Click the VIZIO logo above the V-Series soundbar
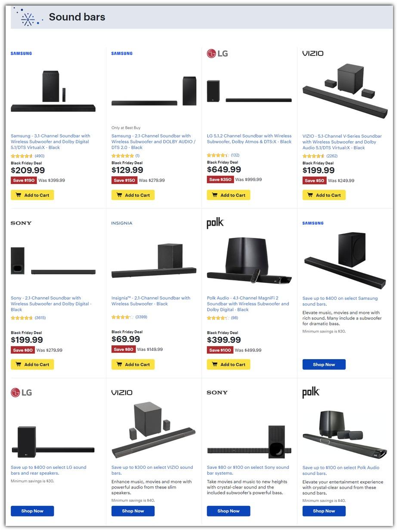The height and width of the screenshot is (532, 399). pyautogui.click(x=313, y=53)
